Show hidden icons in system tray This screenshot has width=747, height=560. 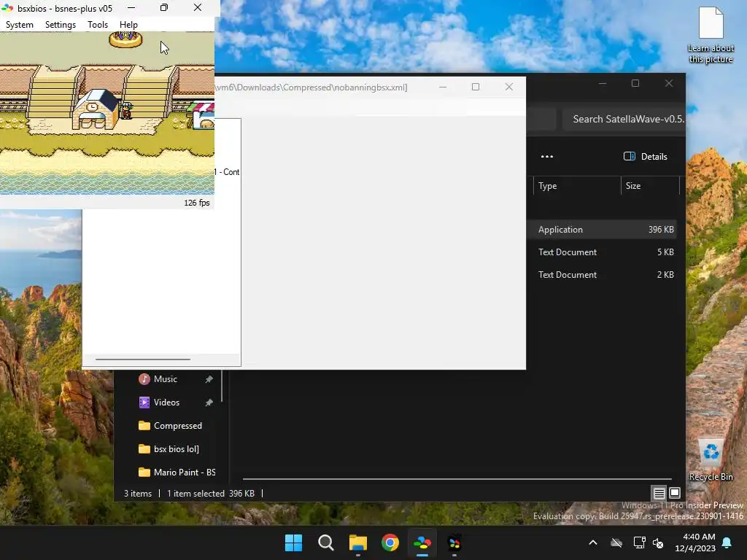tap(593, 542)
